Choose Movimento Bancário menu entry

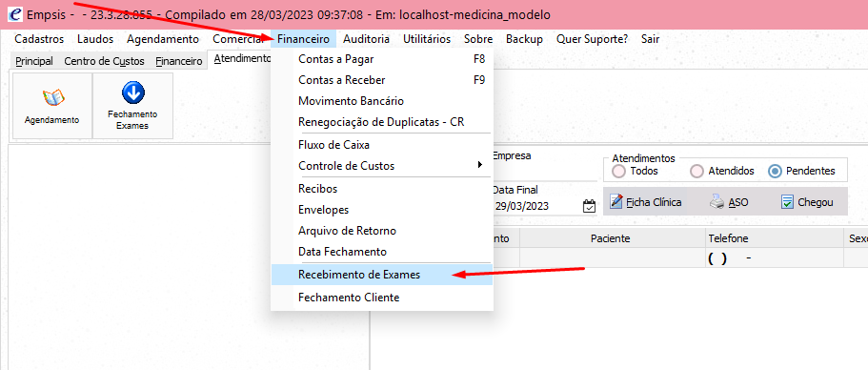382,101
